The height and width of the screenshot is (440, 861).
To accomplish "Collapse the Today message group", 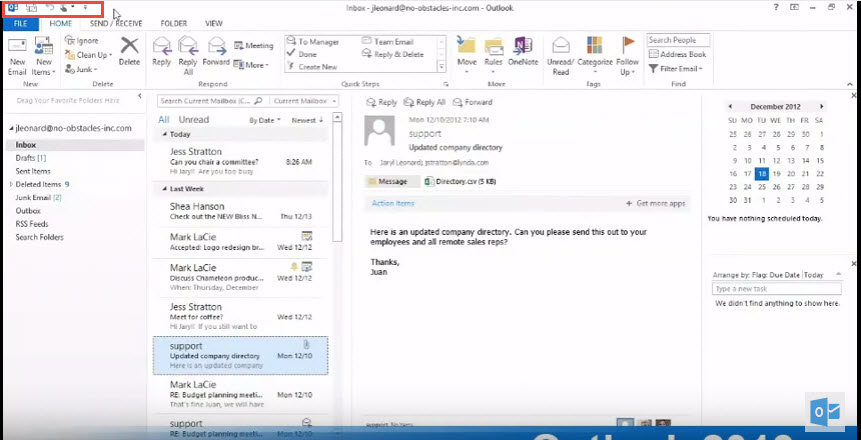I will pyautogui.click(x=165, y=134).
